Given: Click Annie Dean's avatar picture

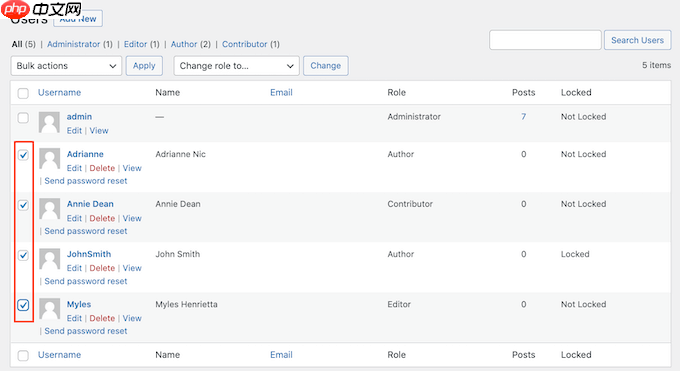Looking at the screenshot, I should [x=49, y=209].
